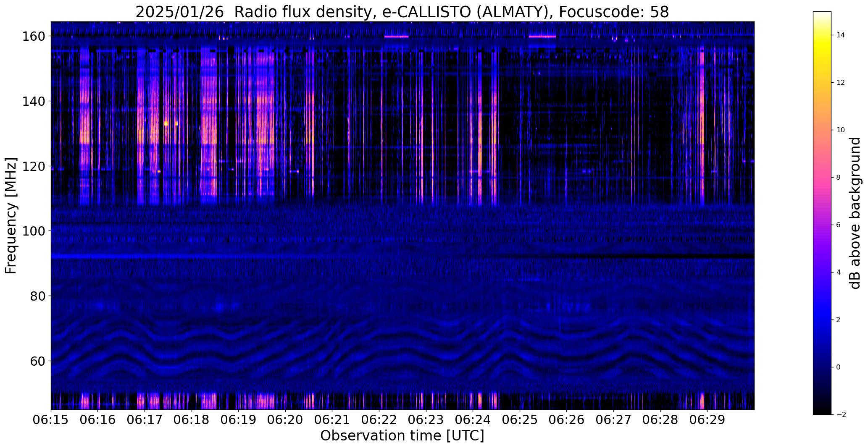Click the 06:18 time tick label
The width and height of the screenshot is (868, 448).
point(192,420)
